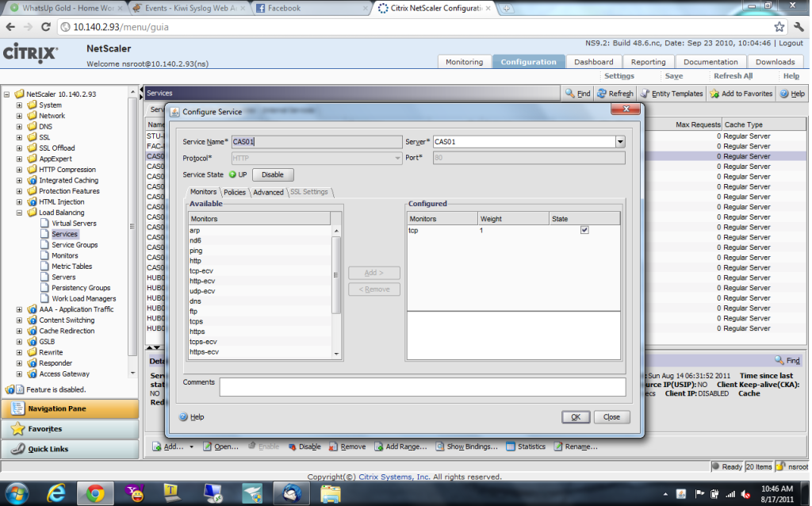The height and width of the screenshot is (506, 812).
Task: Click the Citrix Systems, Inc. link
Action: click(x=394, y=477)
